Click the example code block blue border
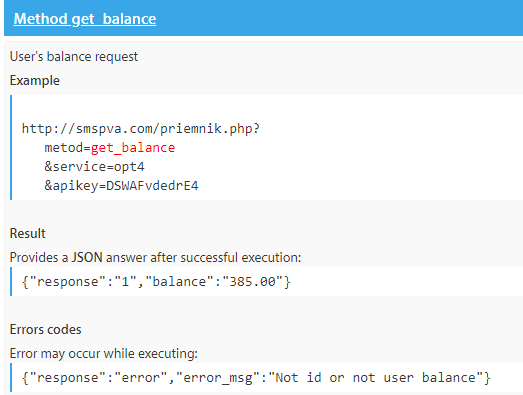The image size is (523, 395). [11, 147]
